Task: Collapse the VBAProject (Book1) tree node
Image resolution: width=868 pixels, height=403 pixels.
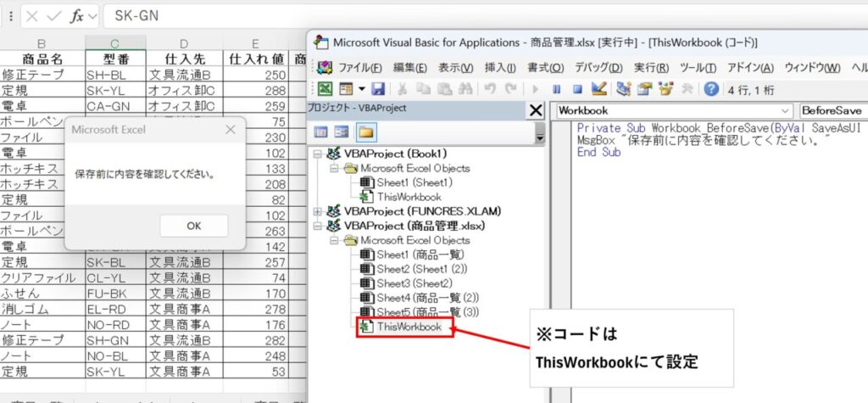Action: 318,154
